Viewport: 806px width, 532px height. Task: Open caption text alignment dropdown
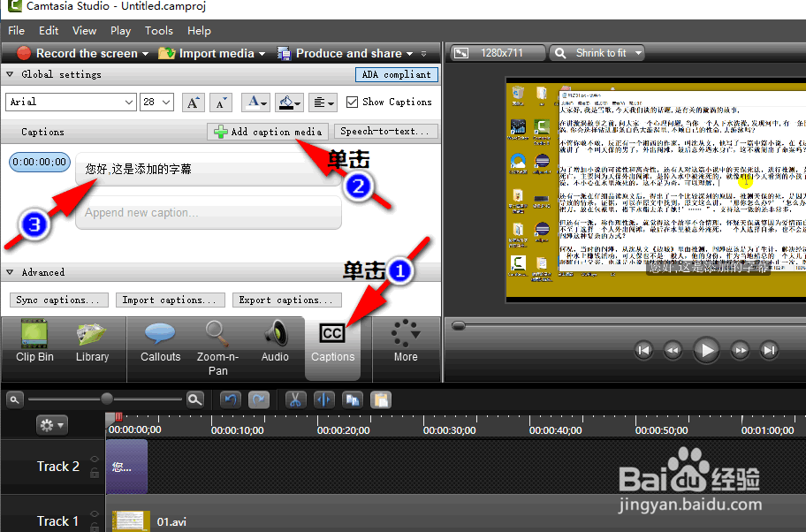323,103
